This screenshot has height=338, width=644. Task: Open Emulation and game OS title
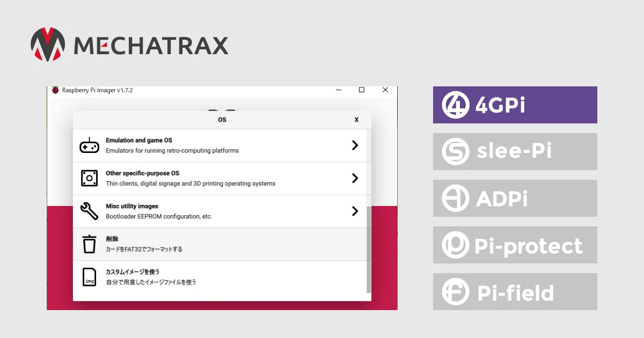pos(139,140)
